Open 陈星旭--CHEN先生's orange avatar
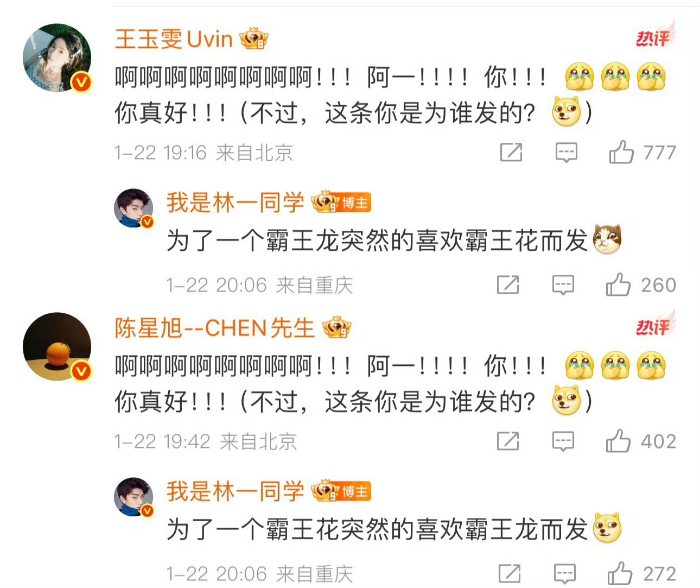Viewport: 700px width, 588px height. click(x=58, y=346)
